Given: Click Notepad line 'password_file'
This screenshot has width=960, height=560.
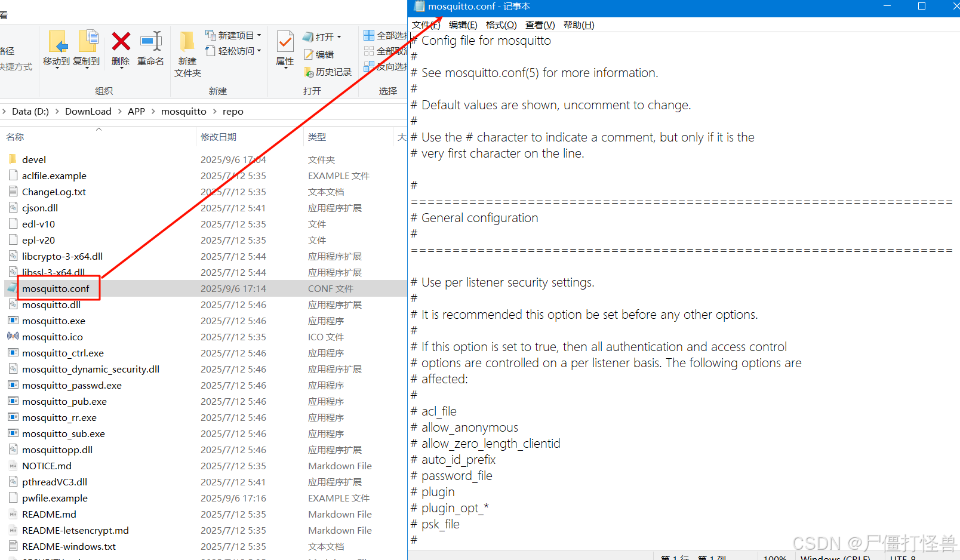Looking at the screenshot, I should tap(457, 476).
